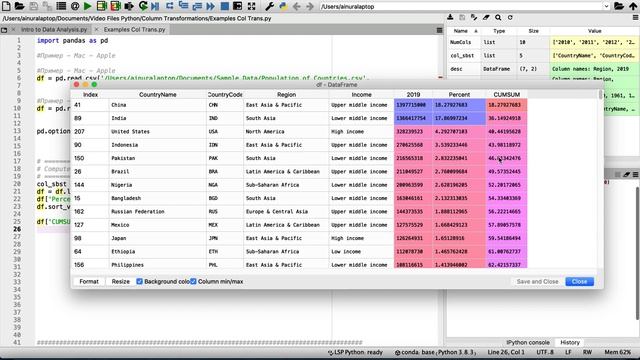Select the NumCols variable row

[543, 42]
